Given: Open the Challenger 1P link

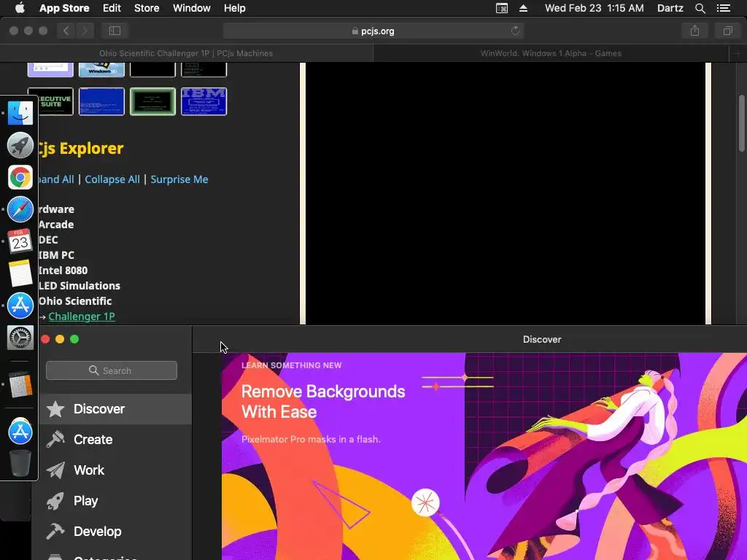Looking at the screenshot, I should click(x=82, y=316).
